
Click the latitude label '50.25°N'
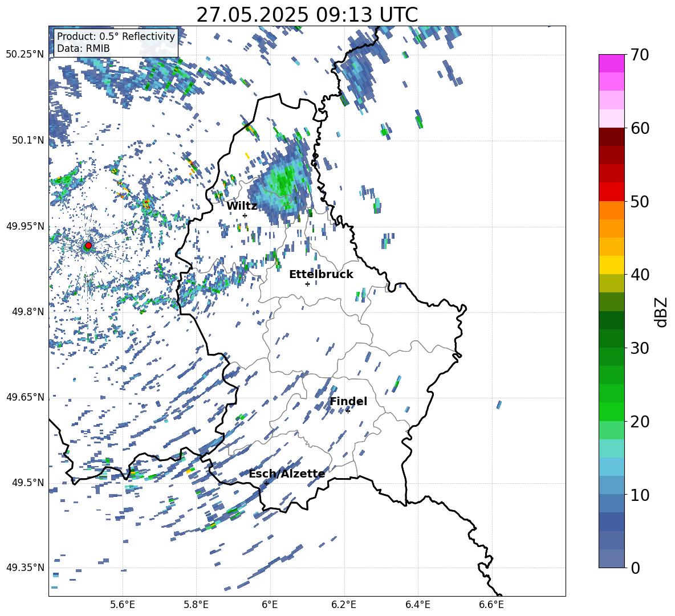pos(25,55)
